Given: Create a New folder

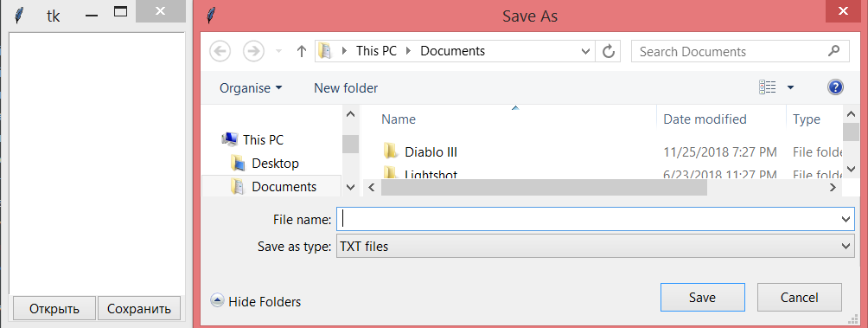Looking at the screenshot, I should click(346, 88).
